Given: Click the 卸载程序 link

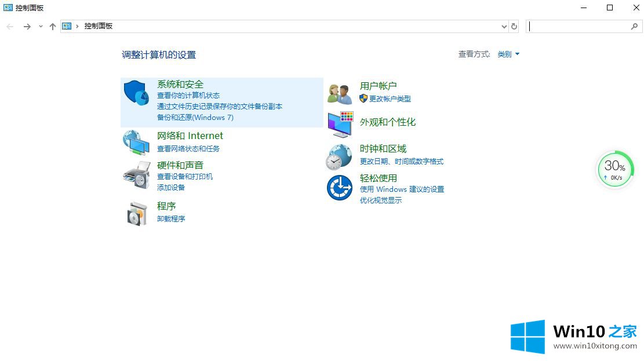Looking at the screenshot, I should pyautogui.click(x=171, y=219).
